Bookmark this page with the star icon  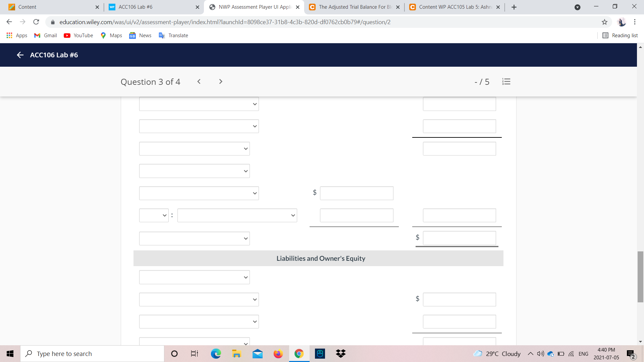[604, 22]
